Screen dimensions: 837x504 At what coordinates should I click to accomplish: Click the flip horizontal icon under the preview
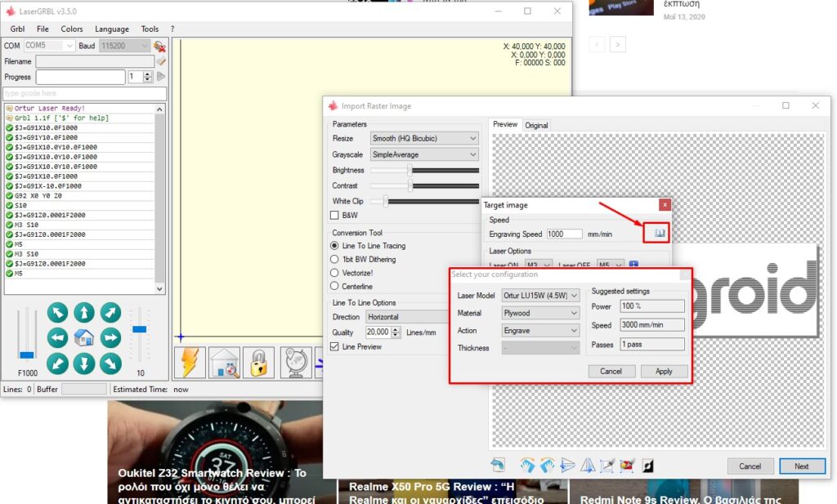tap(587, 466)
